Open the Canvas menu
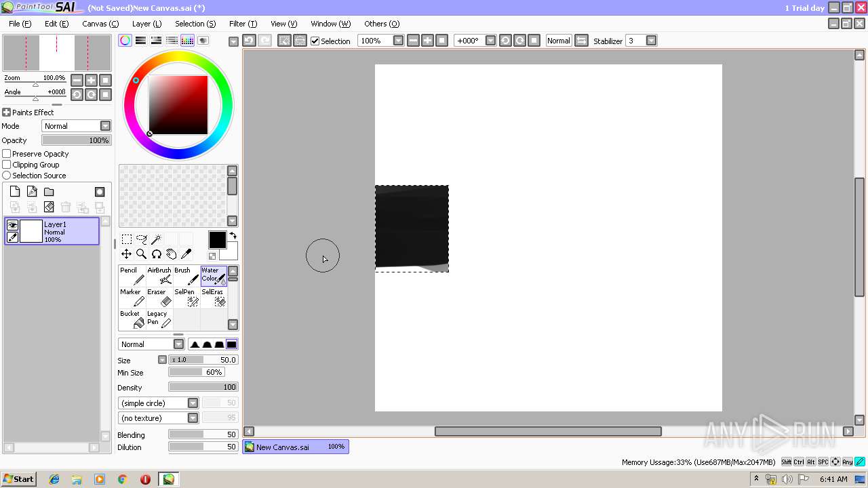 [x=100, y=24]
